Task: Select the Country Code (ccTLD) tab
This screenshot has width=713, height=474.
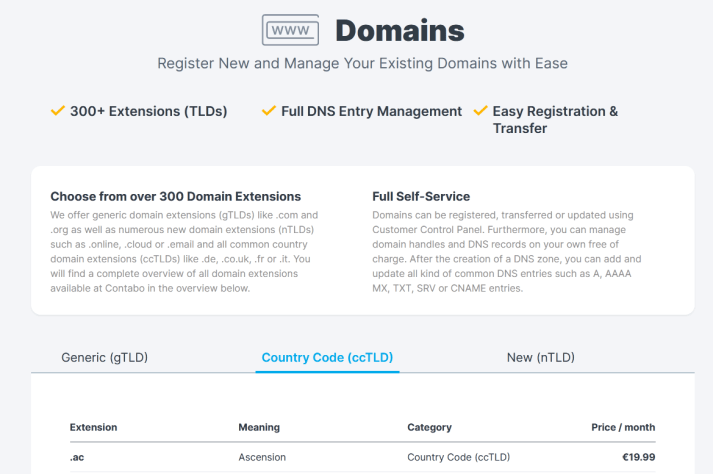Action: click(327, 357)
